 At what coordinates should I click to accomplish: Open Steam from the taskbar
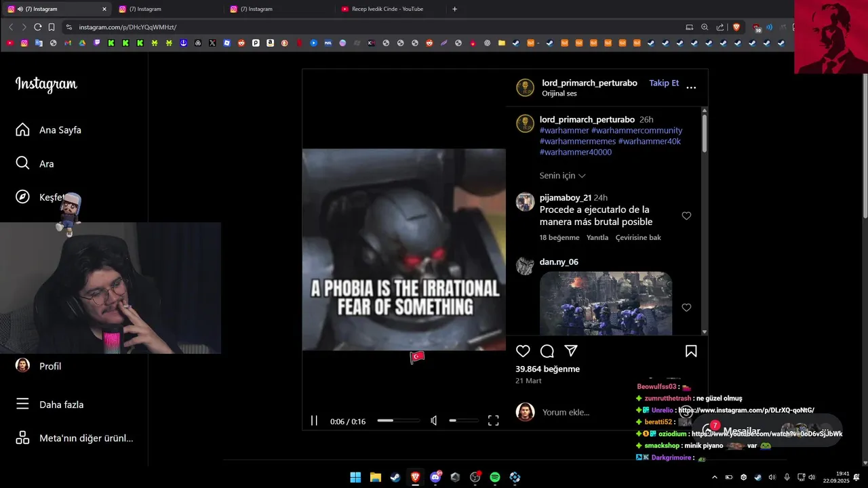pyautogui.click(x=395, y=477)
